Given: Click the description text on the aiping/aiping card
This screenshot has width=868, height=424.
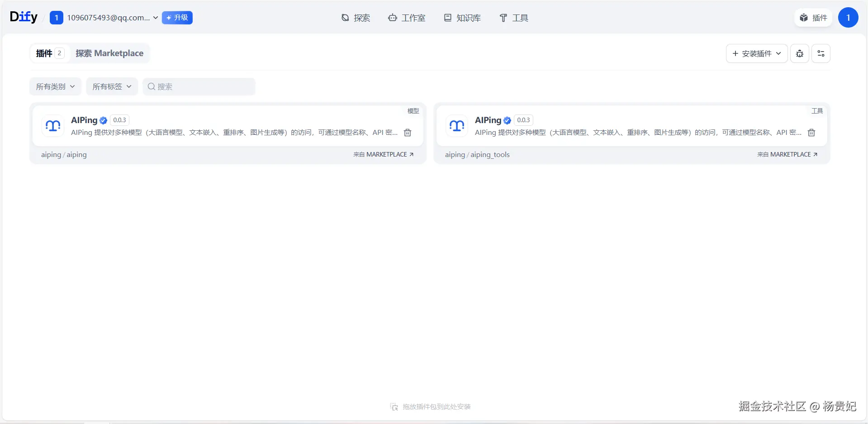Looking at the screenshot, I should tap(234, 133).
